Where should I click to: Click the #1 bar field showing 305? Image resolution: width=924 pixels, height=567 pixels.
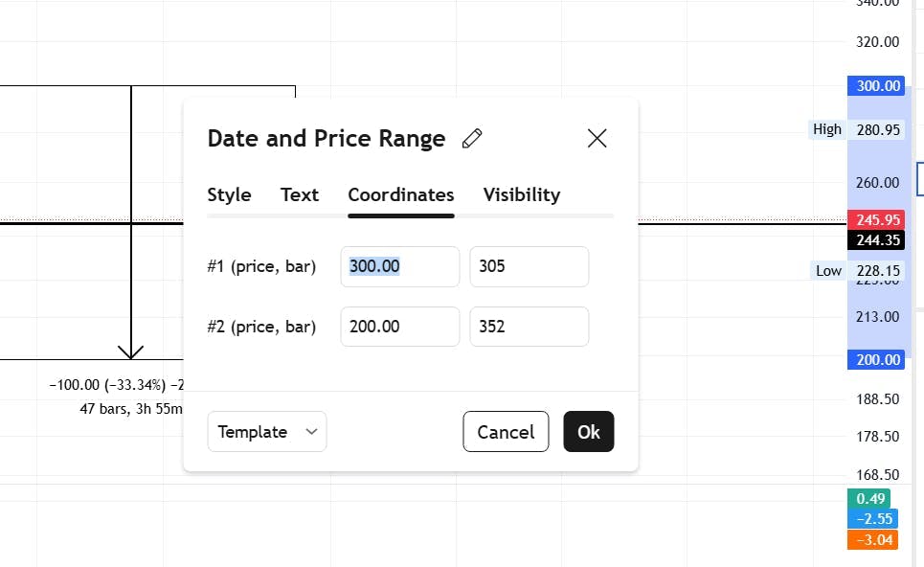point(529,266)
